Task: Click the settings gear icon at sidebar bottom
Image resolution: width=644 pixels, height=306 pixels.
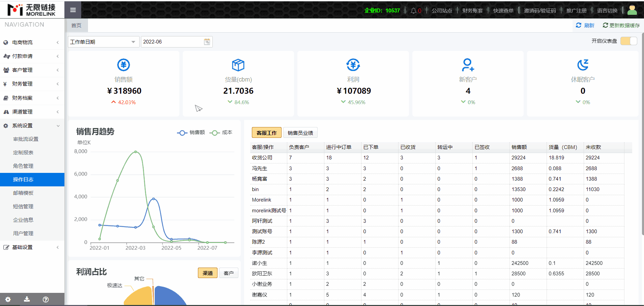Action: click(8, 299)
